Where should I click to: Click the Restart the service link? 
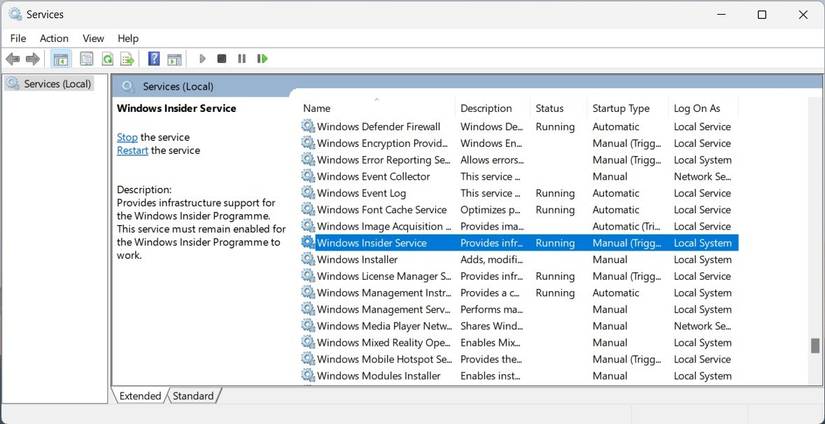click(x=132, y=150)
